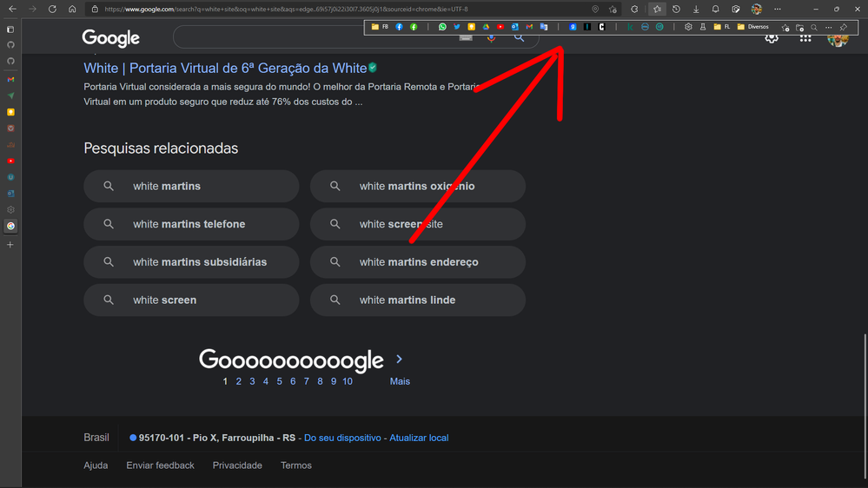Open the WhatsApp favorite
The width and height of the screenshot is (868, 488).
point(442,27)
